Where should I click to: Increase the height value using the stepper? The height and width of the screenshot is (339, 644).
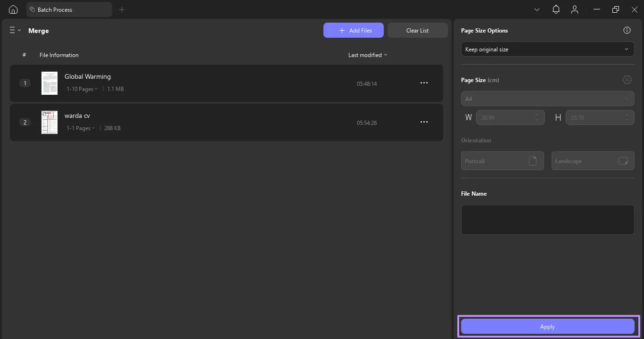[x=627, y=115]
